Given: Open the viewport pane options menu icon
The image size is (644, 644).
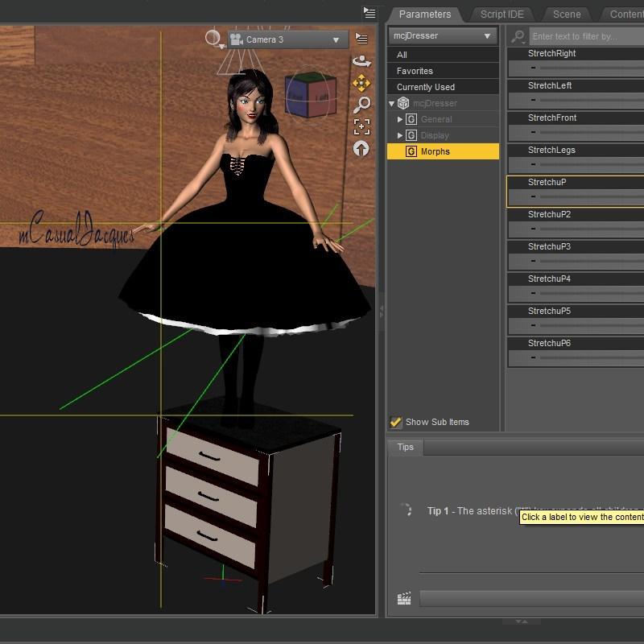Looking at the screenshot, I should pos(369,13).
